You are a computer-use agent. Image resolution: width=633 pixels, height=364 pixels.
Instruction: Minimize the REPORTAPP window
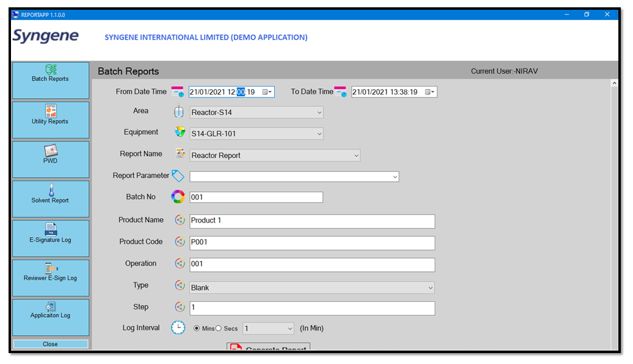point(567,15)
